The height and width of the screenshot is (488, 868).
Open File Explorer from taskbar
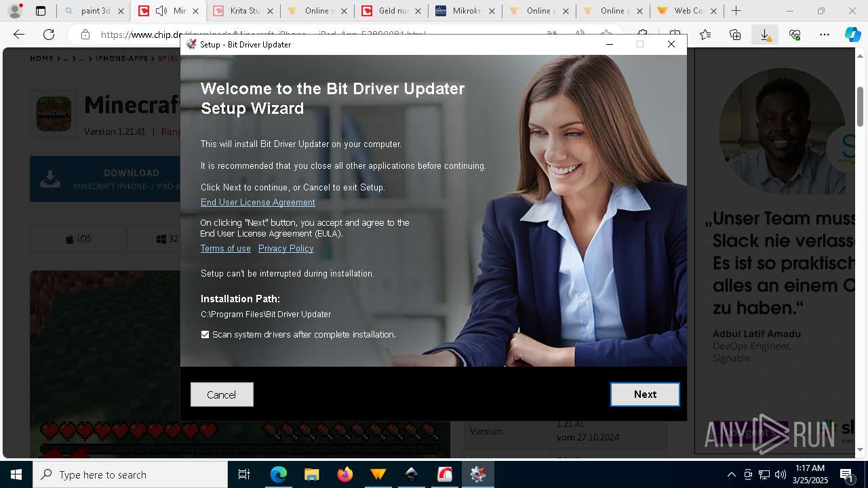click(311, 474)
